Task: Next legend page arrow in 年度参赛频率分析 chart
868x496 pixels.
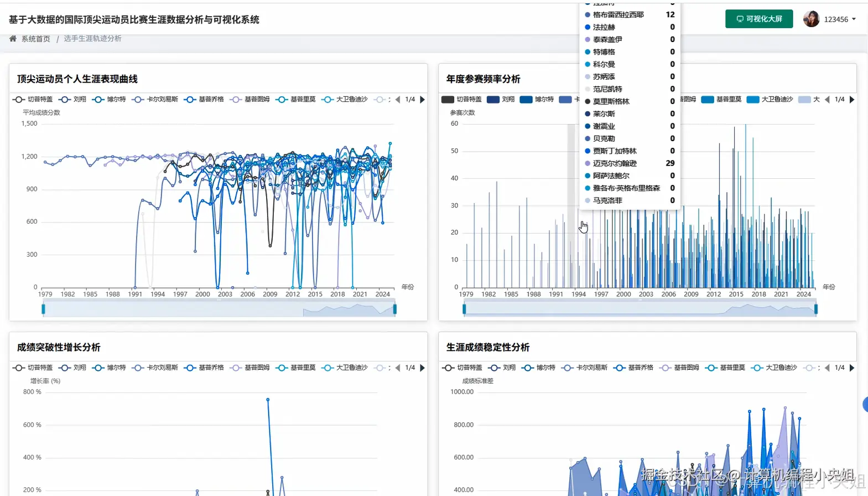Action: pos(852,100)
